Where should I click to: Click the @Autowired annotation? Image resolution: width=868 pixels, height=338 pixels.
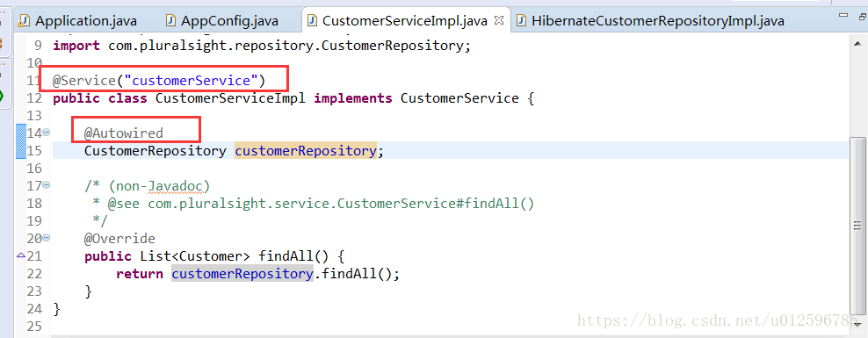[x=124, y=133]
